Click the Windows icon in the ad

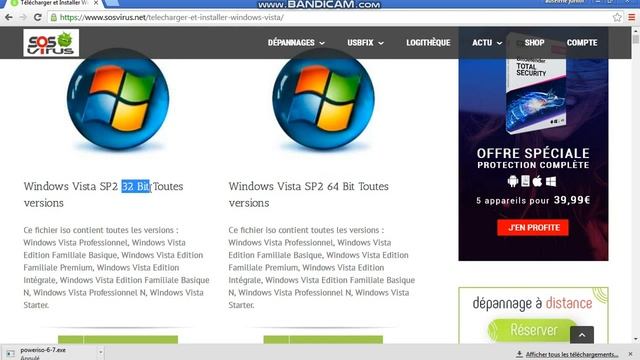551,181
